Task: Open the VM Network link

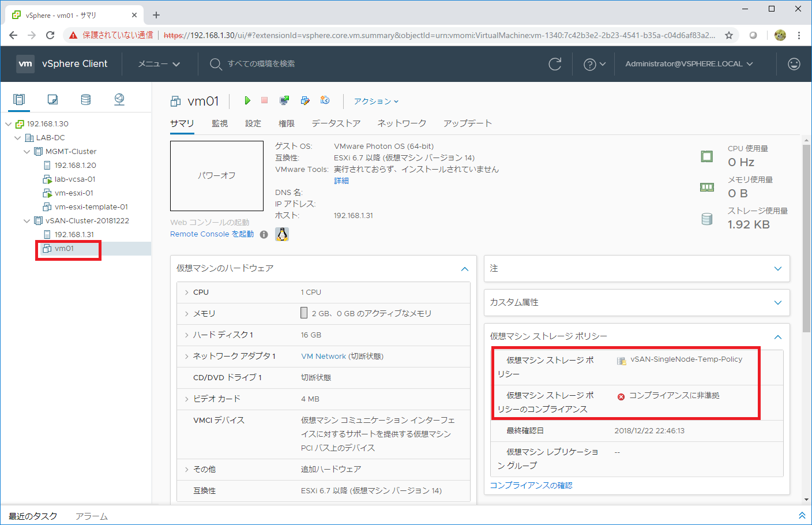Action: (324, 357)
